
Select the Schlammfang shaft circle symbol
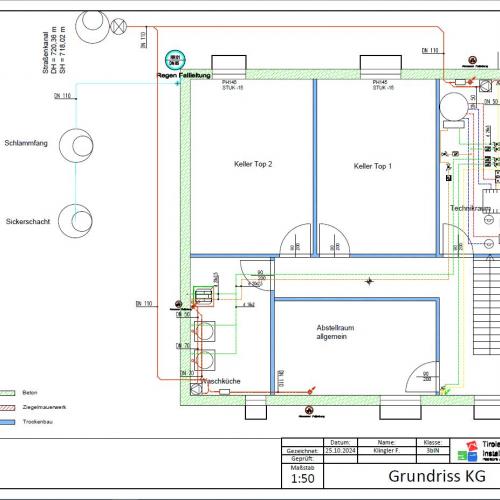[x=76, y=145]
